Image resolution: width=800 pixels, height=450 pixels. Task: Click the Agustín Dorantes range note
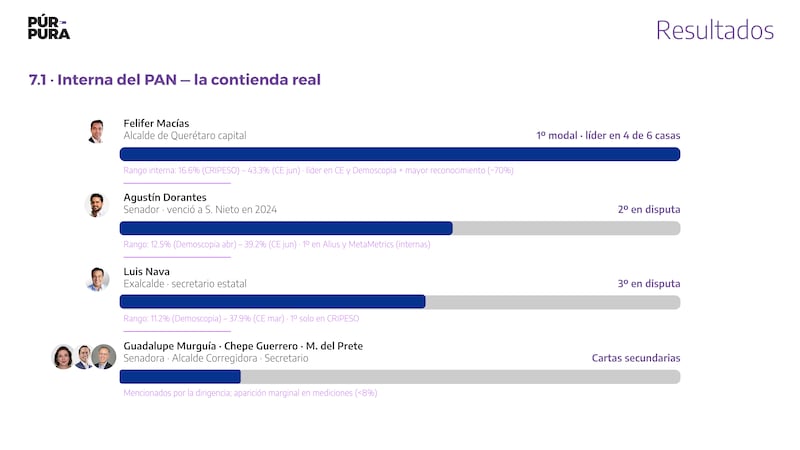[x=277, y=244]
